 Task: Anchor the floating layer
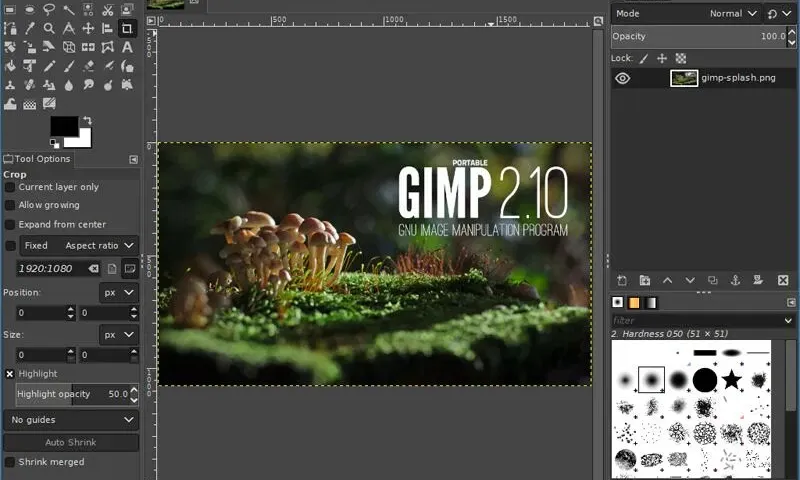coord(735,280)
